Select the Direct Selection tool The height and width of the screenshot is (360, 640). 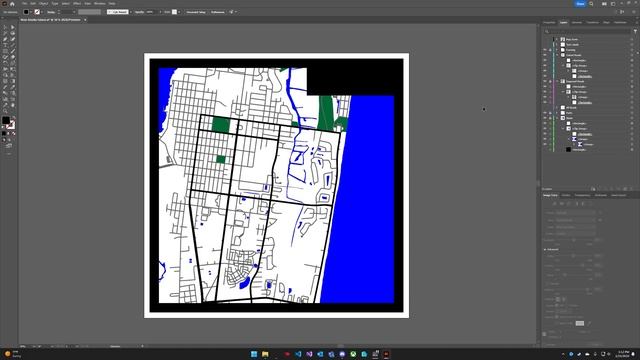tap(13, 27)
